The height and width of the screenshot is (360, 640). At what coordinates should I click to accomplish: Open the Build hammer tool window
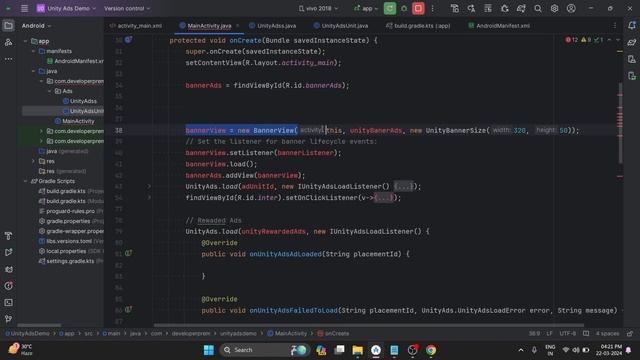point(8,236)
